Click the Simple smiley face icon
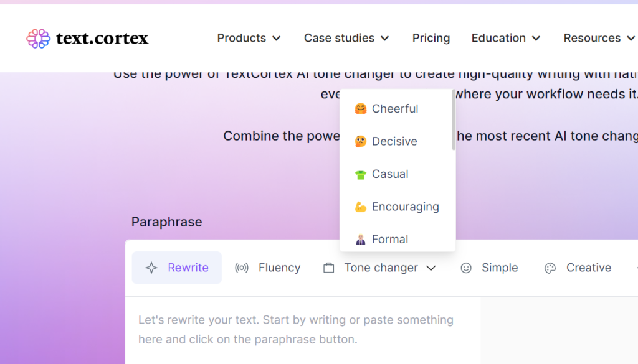 coord(466,268)
